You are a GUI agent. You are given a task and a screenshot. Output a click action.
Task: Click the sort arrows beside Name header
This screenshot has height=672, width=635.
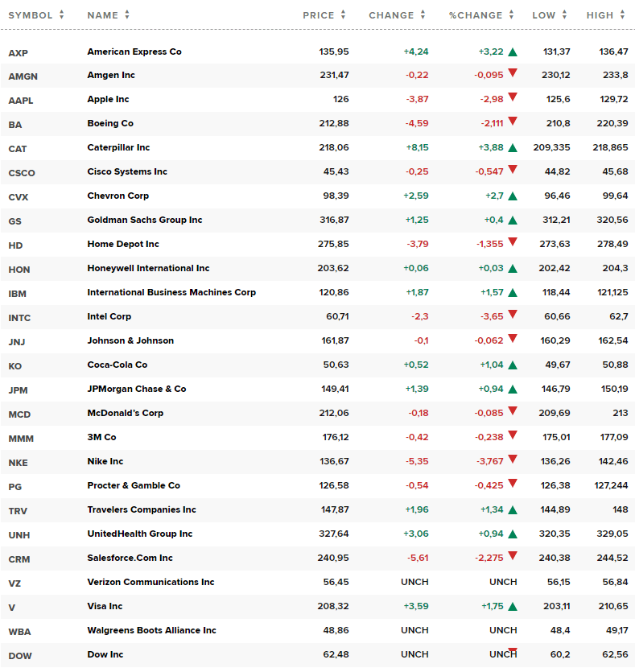[x=127, y=15]
